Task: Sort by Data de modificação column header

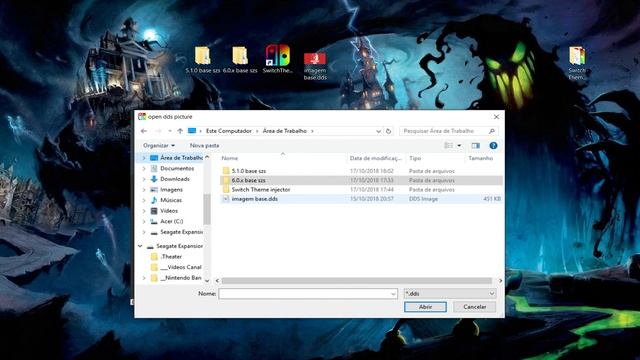Action: (x=376, y=158)
